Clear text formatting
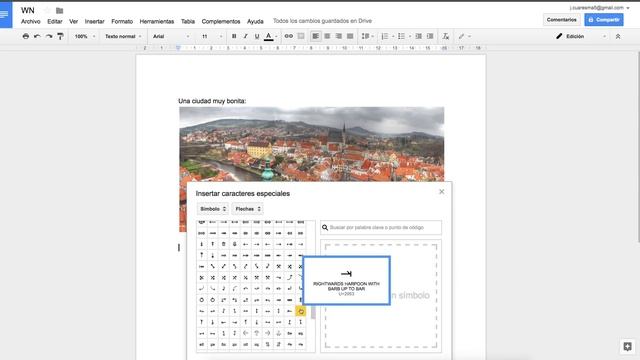The width and height of the screenshot is (640, 360). click(445, 36)
